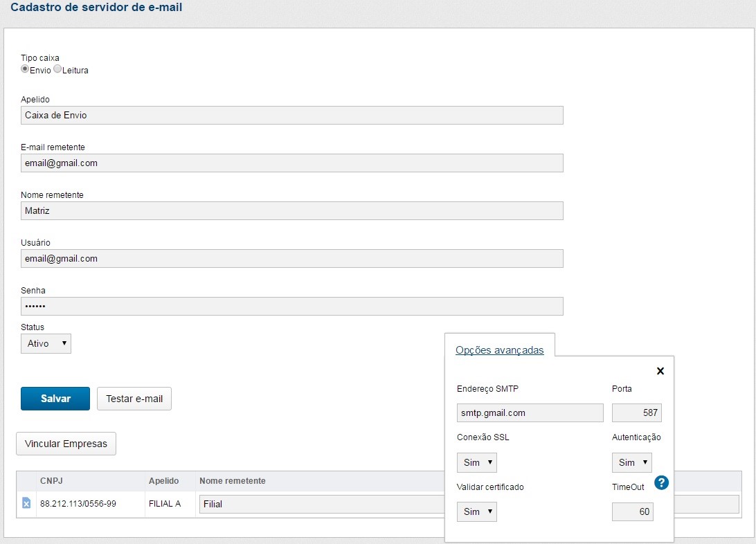
Task: Open the Status dropdown
Action: (46, 343)
